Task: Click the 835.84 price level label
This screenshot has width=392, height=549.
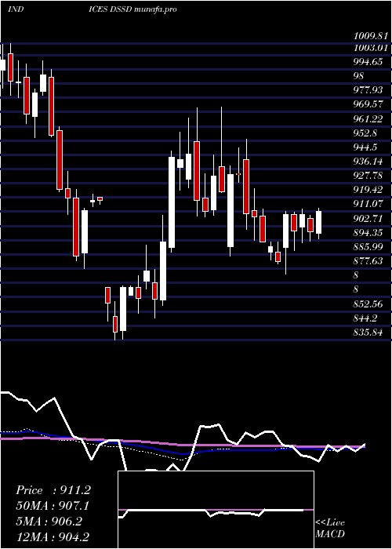Action: (x=368, y=333)
